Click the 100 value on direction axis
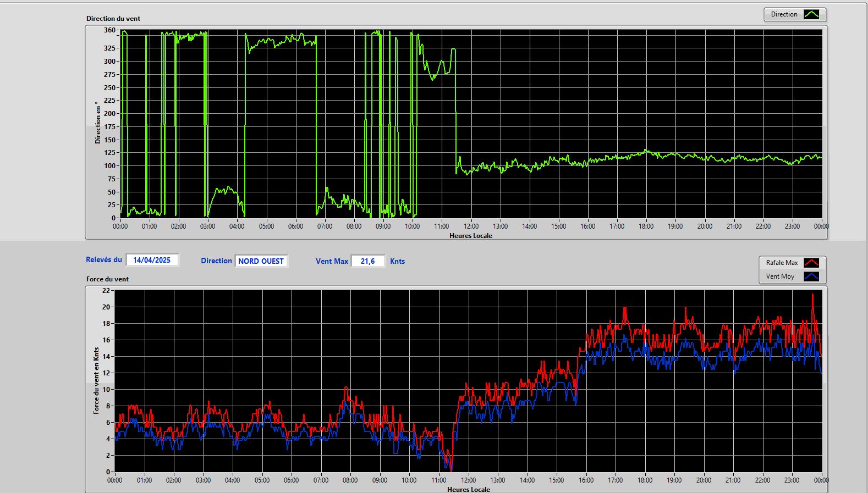The image size is (868, 493). click(109, 165)
